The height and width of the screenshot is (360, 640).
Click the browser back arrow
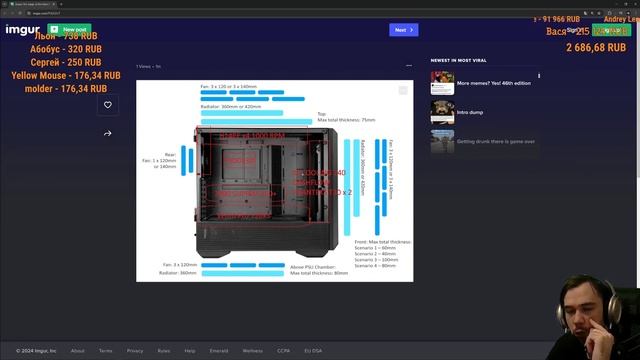(4, 13)
